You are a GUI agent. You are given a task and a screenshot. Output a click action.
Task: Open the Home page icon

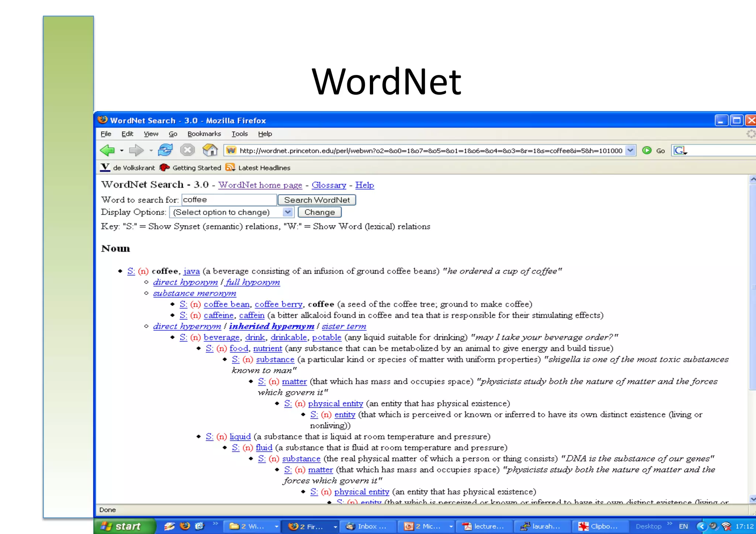click(210, 150)
